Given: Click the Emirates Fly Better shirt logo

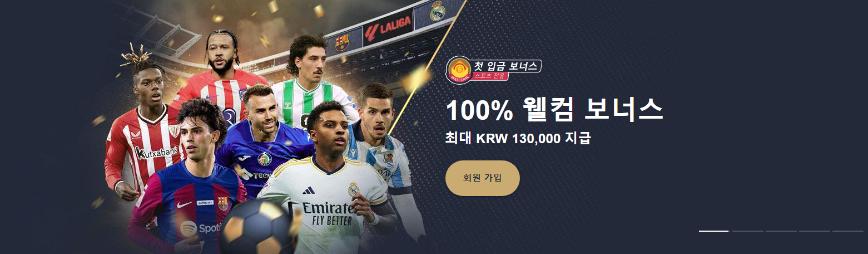Looking at the screenshot, I should 328,214.
